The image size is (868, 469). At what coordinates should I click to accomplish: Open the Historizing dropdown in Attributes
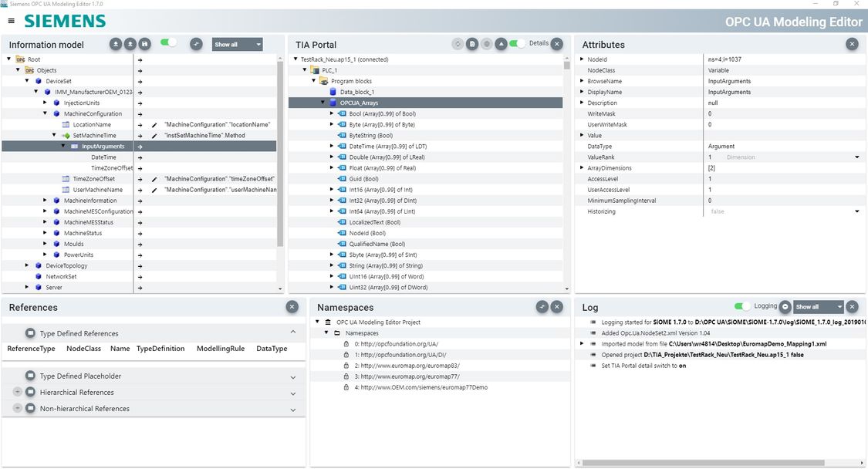click(857, 211)
